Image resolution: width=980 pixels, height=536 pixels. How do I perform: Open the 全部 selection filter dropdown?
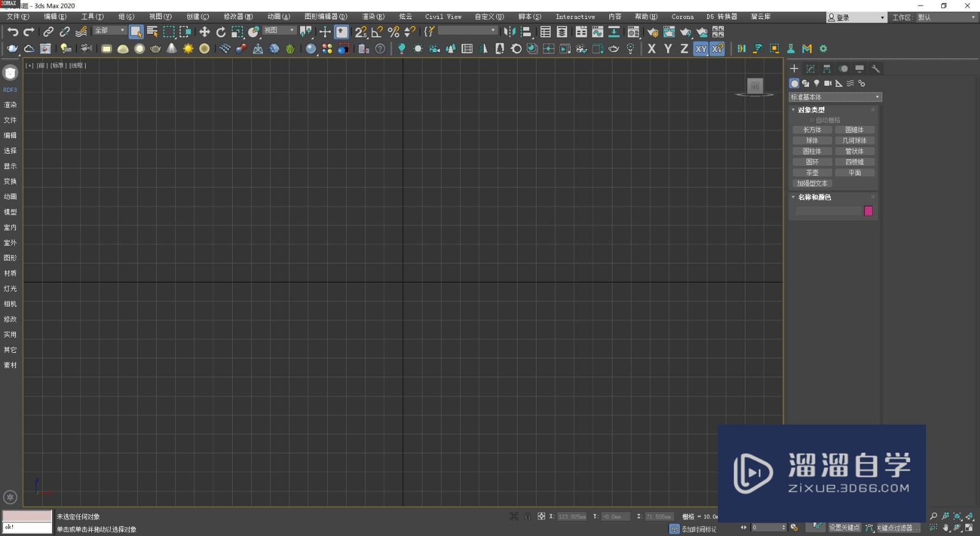110,31
